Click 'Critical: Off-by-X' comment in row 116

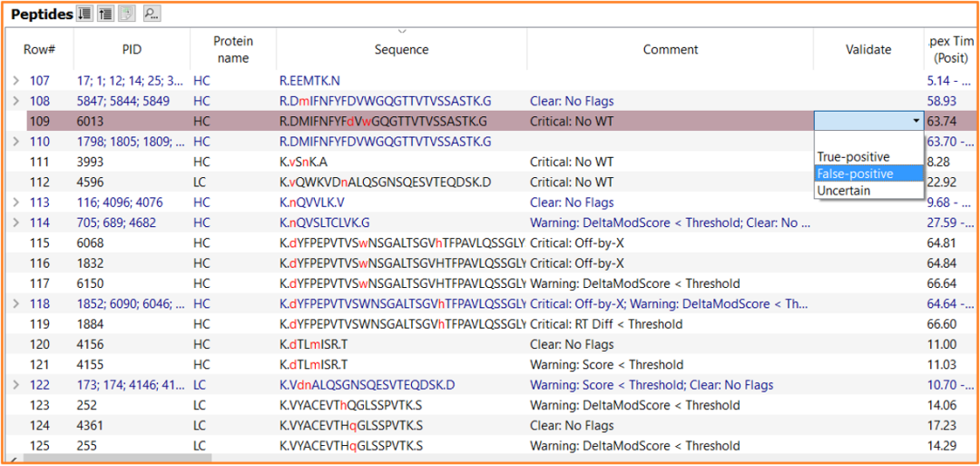[577, 263]
